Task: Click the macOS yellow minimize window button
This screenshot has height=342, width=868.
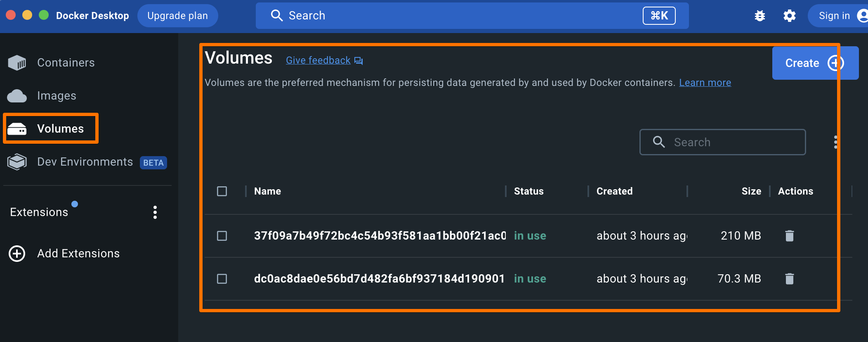Action: click(27, 15)
